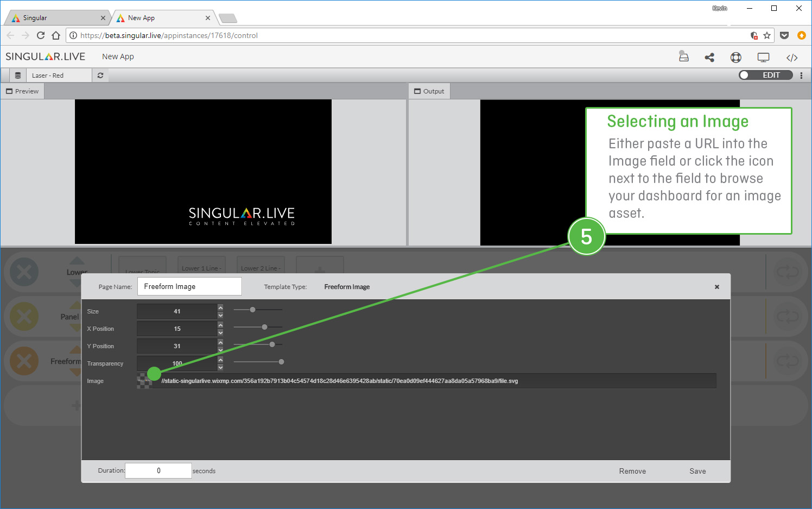The width and height of the screenshot is (812, 509).
Task: Click the X button on the Freeform row
Action: pyautogui.click(x=24, y=361)
